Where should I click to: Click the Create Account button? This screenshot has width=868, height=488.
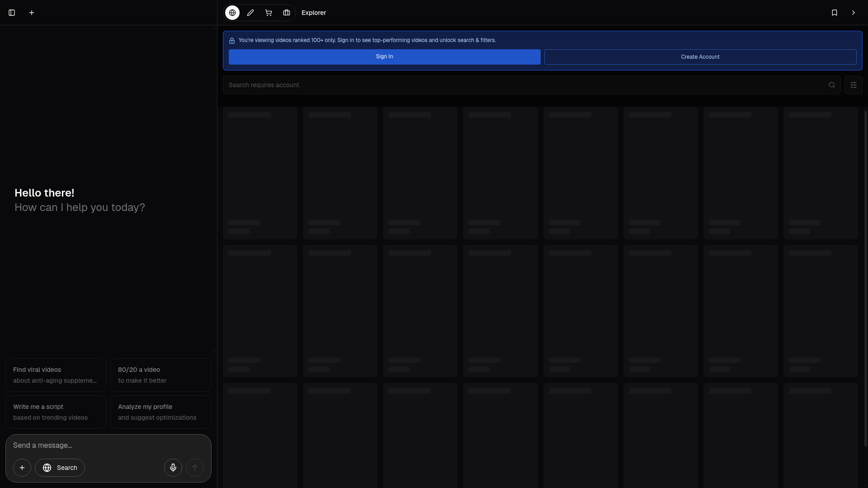tap(700, 57)
